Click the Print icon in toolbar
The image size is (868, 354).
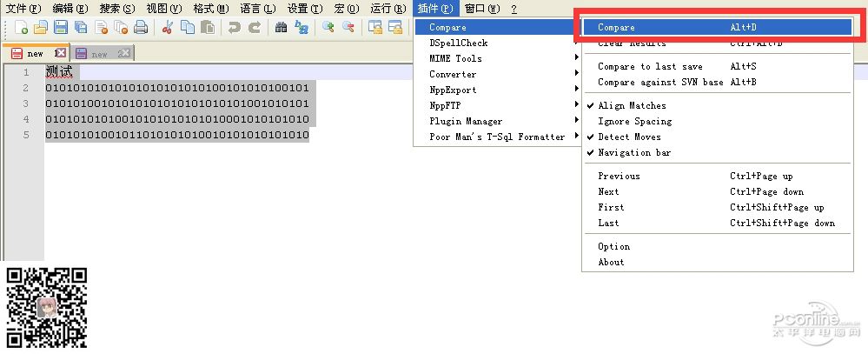pyautogui.click(x=140, y=28)
